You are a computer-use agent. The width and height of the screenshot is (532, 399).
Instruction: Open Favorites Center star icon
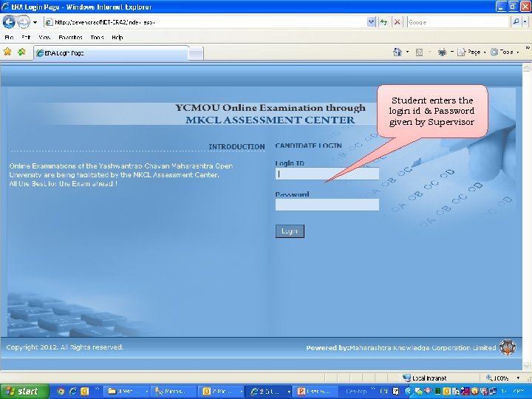[7, 52]
